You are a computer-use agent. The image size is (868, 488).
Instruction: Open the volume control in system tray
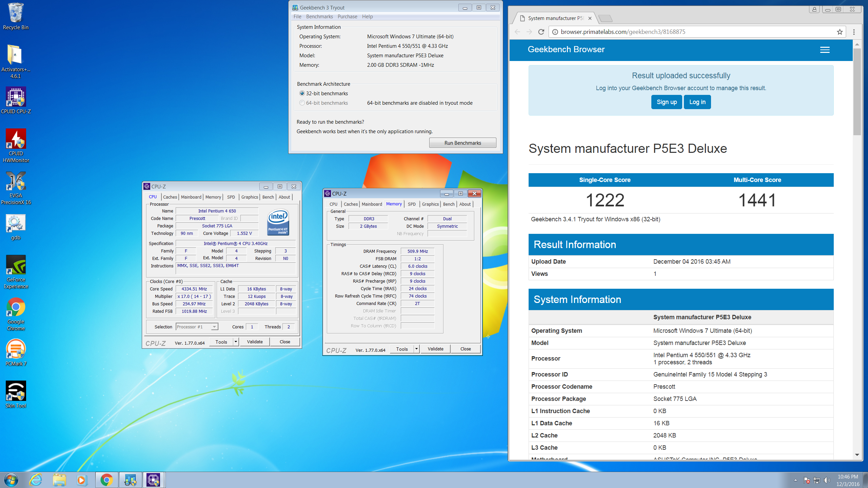click(827, 480)
